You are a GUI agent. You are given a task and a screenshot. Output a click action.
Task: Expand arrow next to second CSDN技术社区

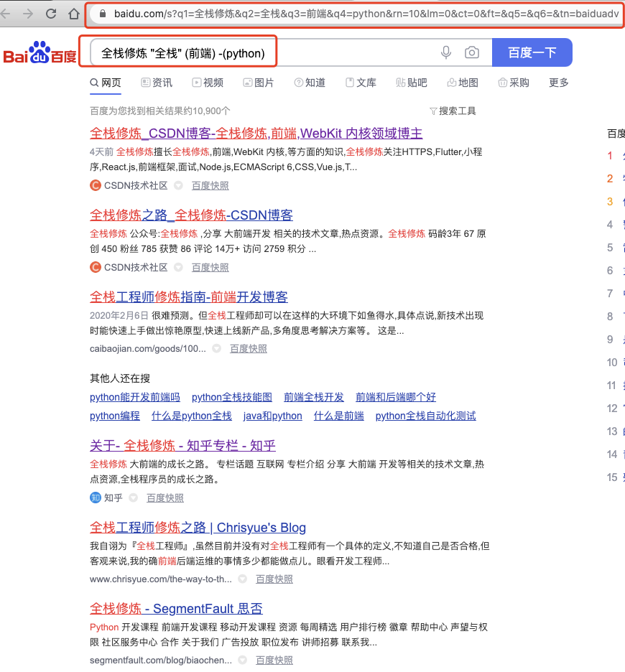(x=178, y=267)
